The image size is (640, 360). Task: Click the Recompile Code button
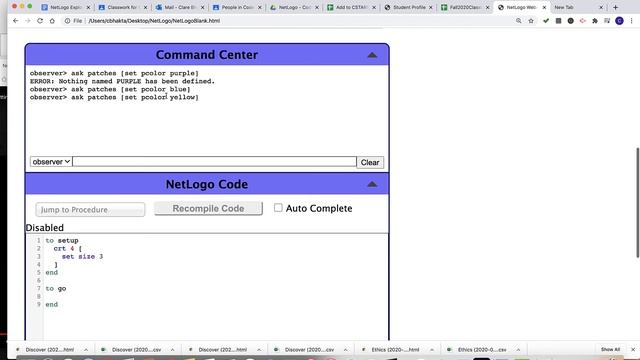208,208
